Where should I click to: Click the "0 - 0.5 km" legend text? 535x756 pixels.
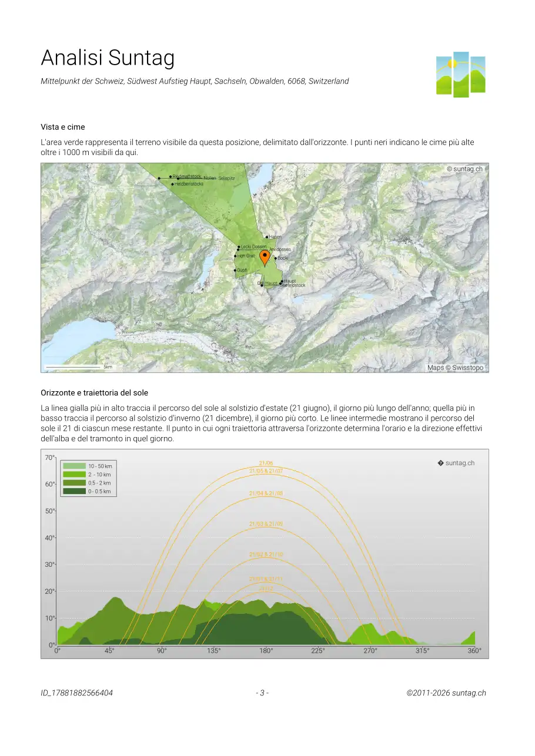(99, 491)
